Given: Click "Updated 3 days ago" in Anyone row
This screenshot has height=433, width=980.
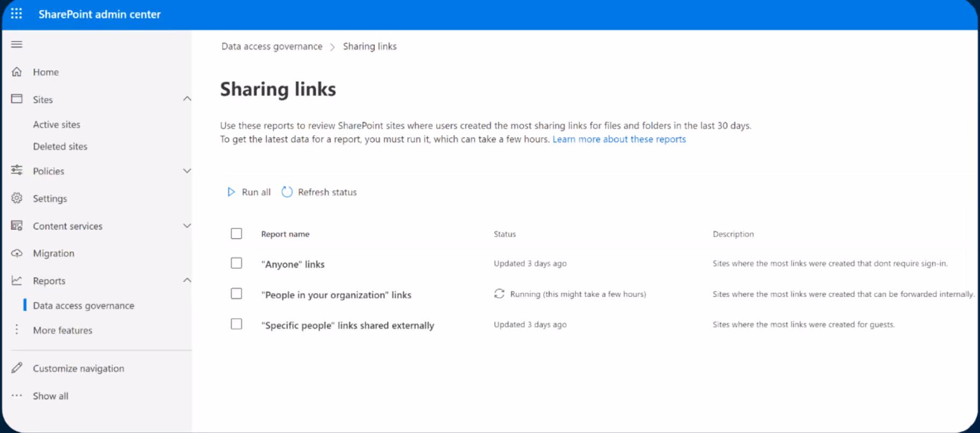Looking at the screenshot, I should 530,263.
